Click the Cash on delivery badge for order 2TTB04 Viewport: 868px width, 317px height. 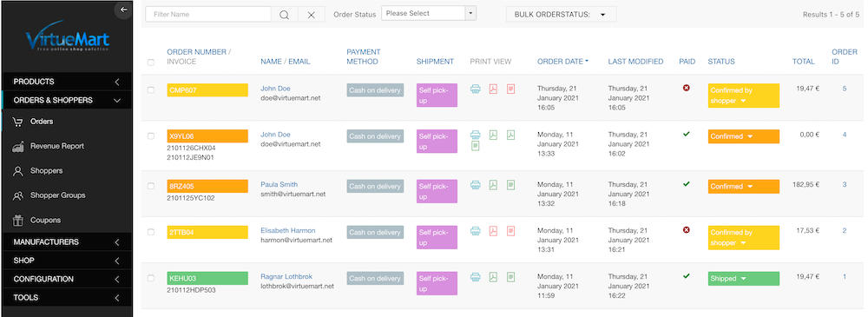coord(375,233)
